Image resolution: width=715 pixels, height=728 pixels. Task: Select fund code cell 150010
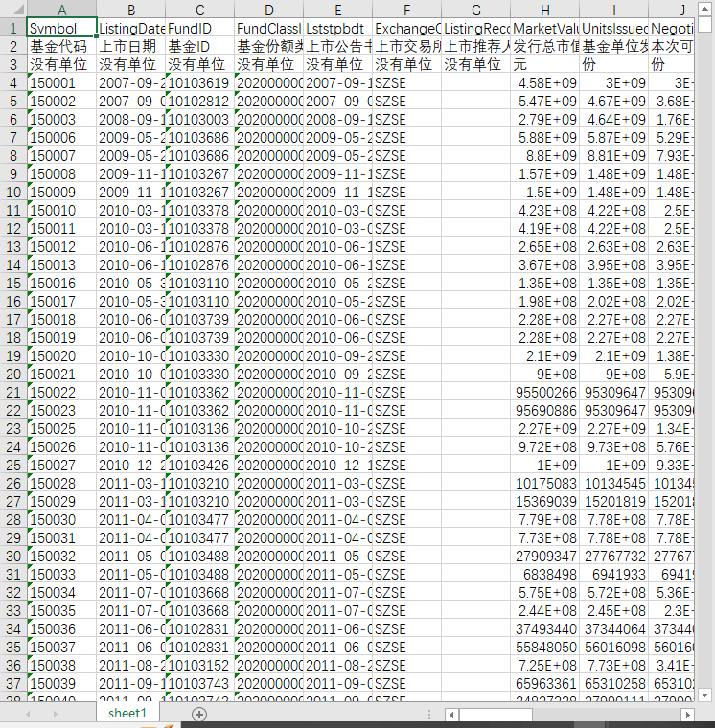pyautogui.click(x=61, y=211)
